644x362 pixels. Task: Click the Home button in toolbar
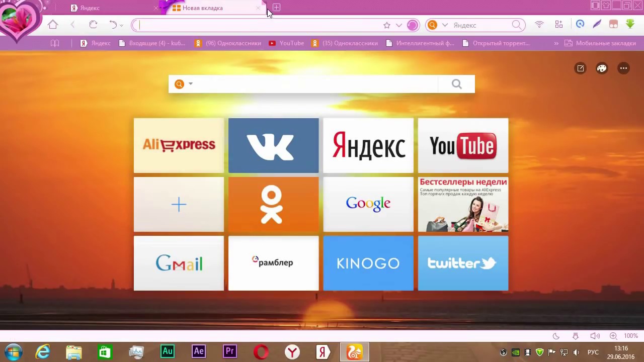[53, 25]
